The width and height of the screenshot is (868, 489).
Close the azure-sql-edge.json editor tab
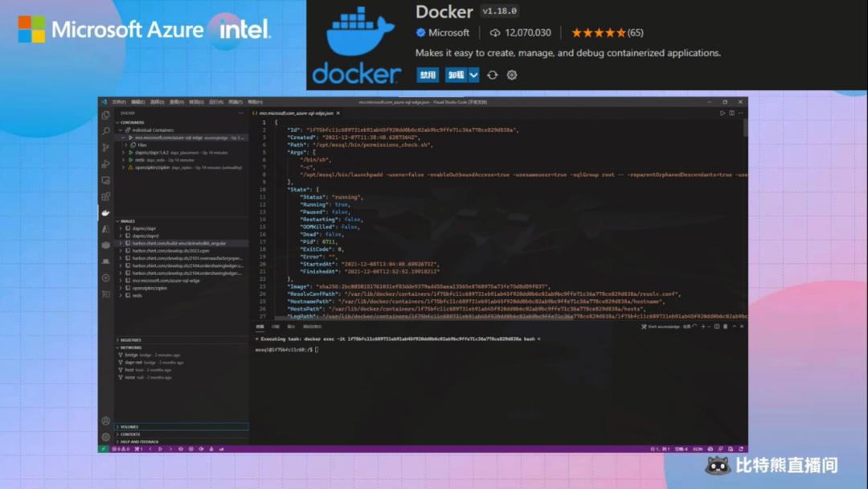coord(338,113)
